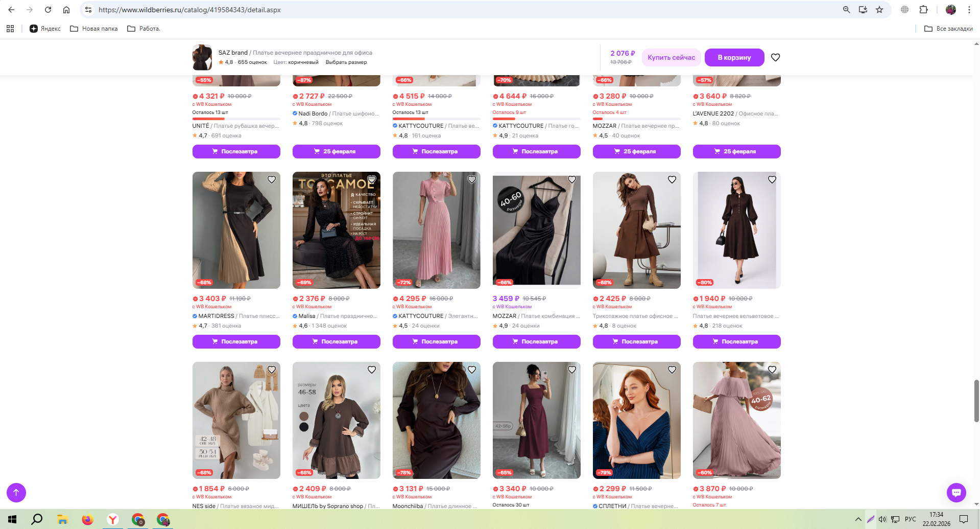Toggle the heart on the MOZZAR satin slip dress

(x=572, y=179)
